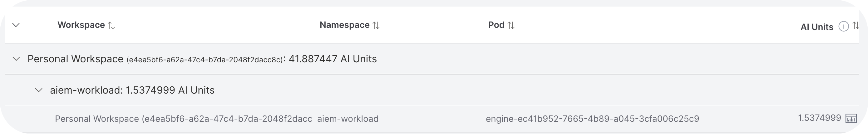Collapse all rows using the header chevron
Screen dimensions: 868x134
click(x=16, y=25)
